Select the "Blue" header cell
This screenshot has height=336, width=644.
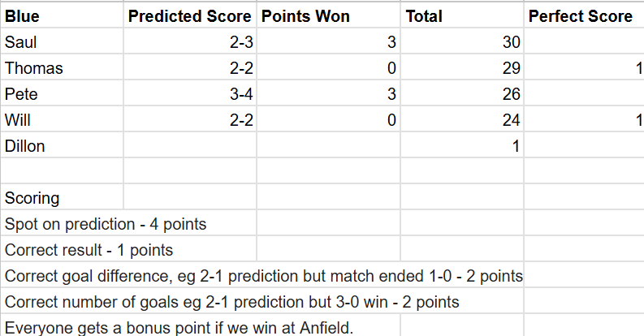tap(62, 16)
